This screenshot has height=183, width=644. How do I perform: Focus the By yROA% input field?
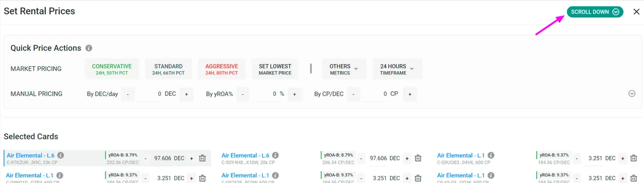click(x=265, y=94)
